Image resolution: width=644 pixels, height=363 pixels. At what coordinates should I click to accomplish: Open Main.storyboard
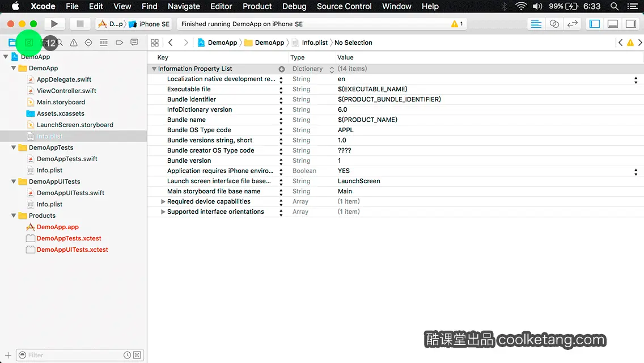61,102
